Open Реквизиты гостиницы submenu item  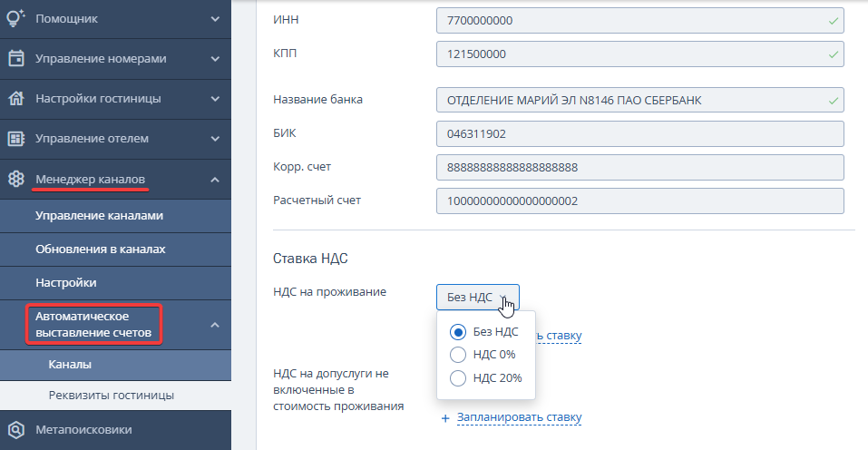115,396
